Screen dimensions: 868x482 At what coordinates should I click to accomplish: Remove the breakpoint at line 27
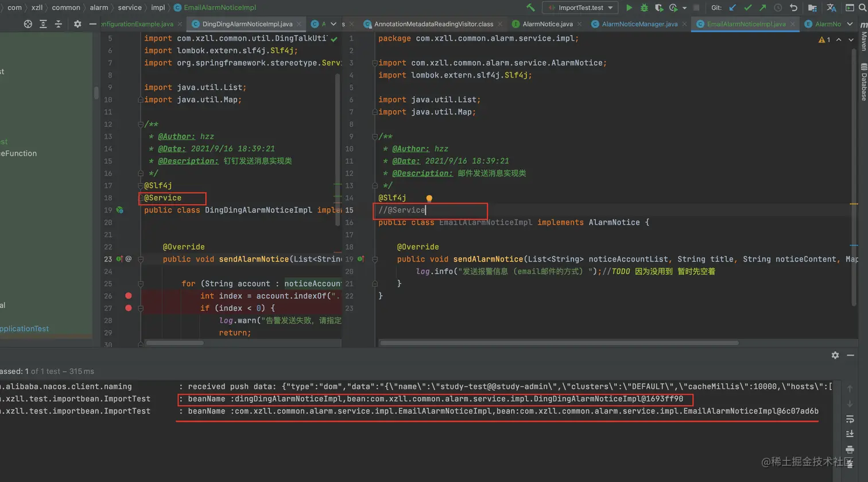pos(129,308)
